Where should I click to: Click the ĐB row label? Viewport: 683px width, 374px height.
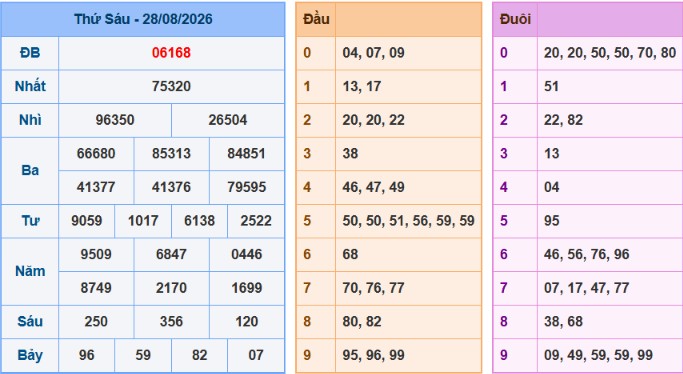(30, 53)
